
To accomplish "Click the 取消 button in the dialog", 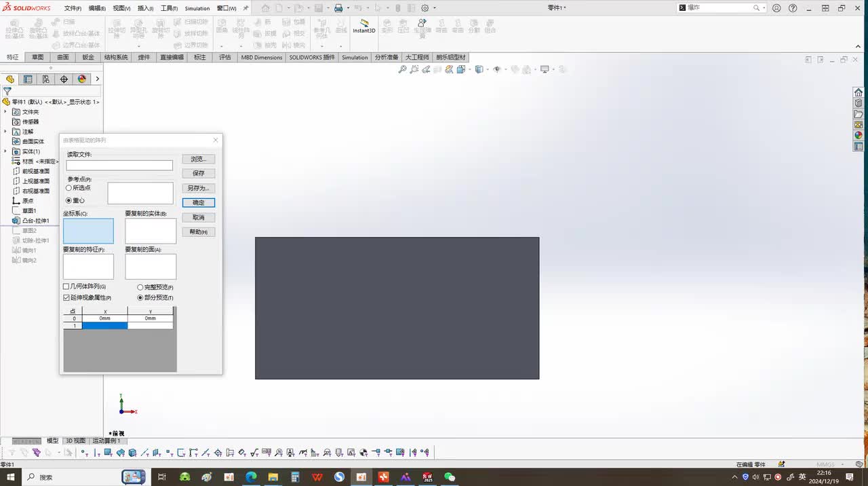I will coord(198,217).
